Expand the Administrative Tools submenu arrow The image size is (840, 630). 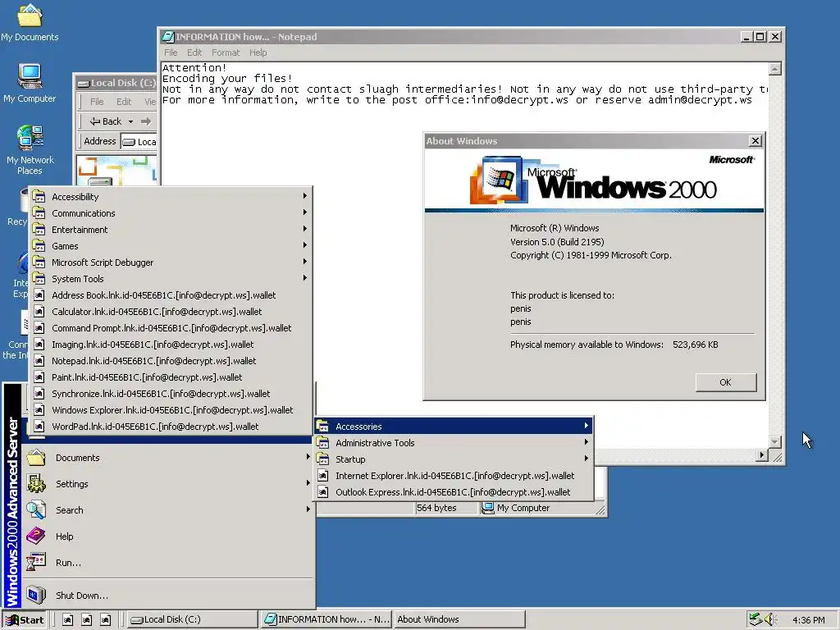pos(586,442)
